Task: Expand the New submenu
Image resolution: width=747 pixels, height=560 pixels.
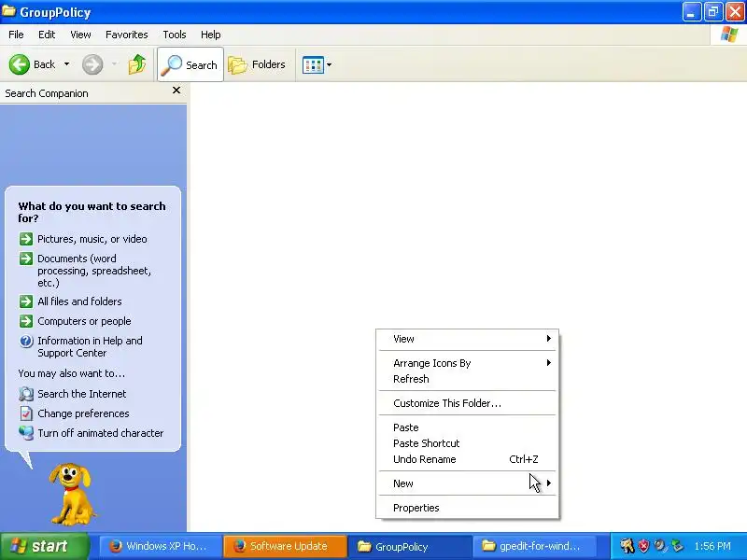Action: point(467,483)
